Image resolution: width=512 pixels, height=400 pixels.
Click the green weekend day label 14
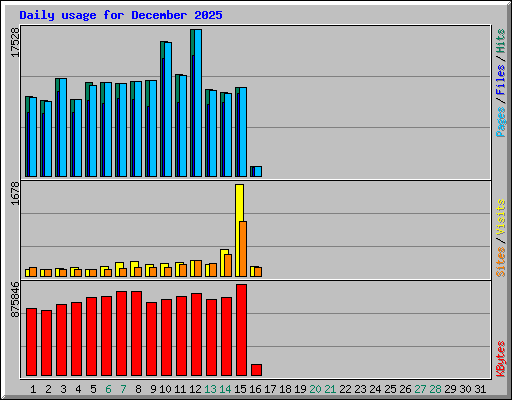pos(225,389)
